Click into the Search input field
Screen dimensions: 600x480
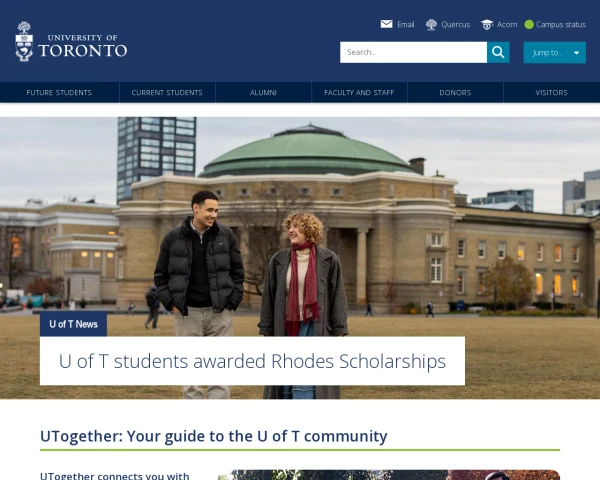[x=413, y=52]
